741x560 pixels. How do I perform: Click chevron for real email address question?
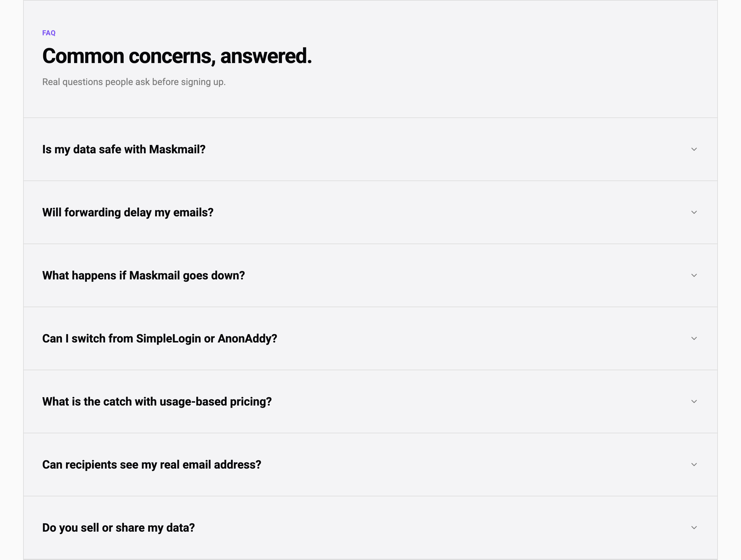694,465
